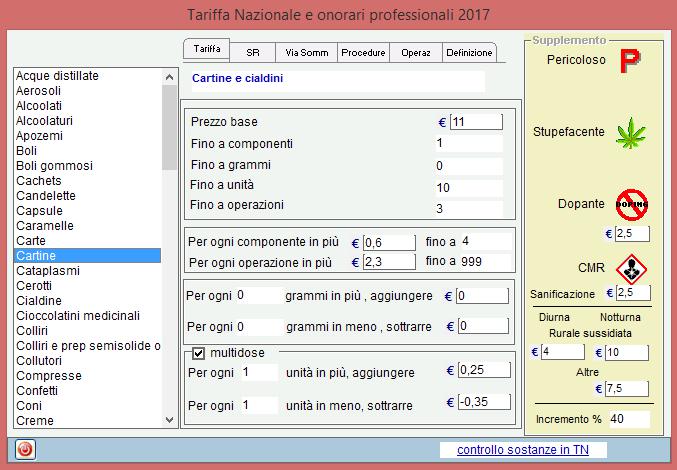Select Cialdine in the list
Screen dimensions: 677x470
(x=88, y=301)
